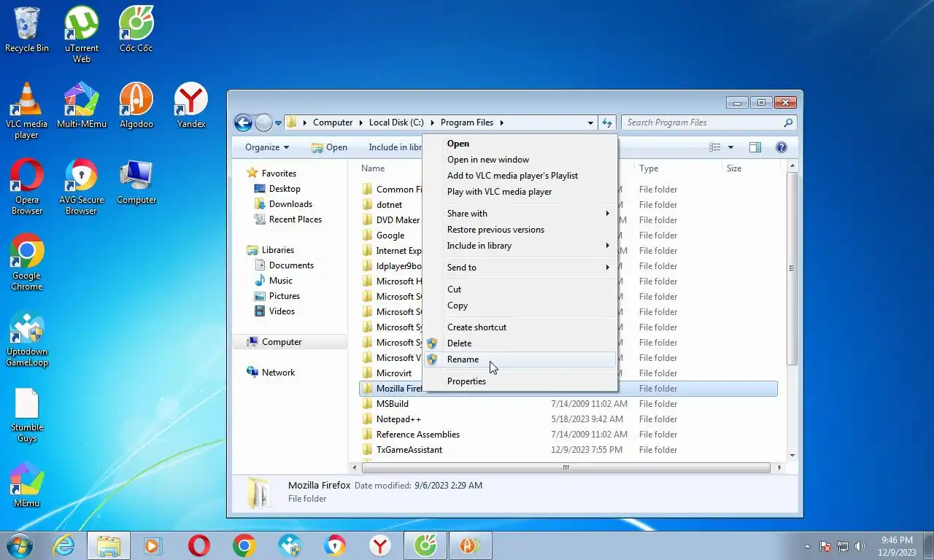Viewport: 934px width, 560px height.
Task: Open Cốc Cốc desktop shortcut
Action: point(136,31)
